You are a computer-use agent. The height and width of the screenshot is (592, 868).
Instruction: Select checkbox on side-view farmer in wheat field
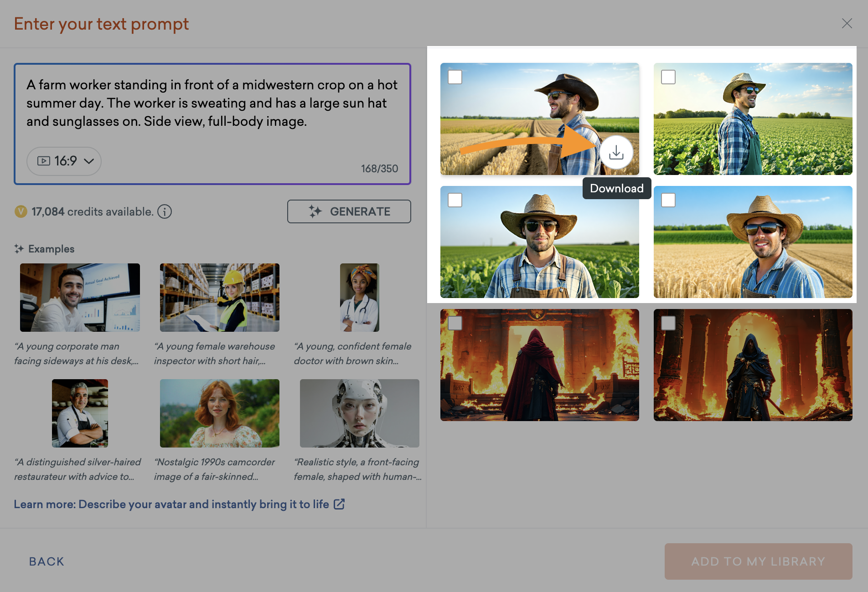coord(455,77)
